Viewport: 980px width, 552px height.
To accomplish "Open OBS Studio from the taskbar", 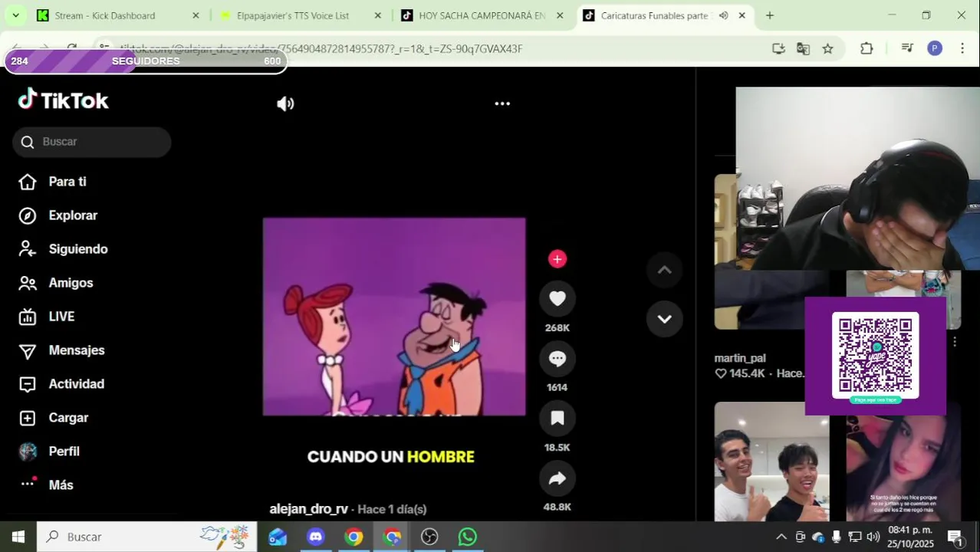I will pos(429,537).
